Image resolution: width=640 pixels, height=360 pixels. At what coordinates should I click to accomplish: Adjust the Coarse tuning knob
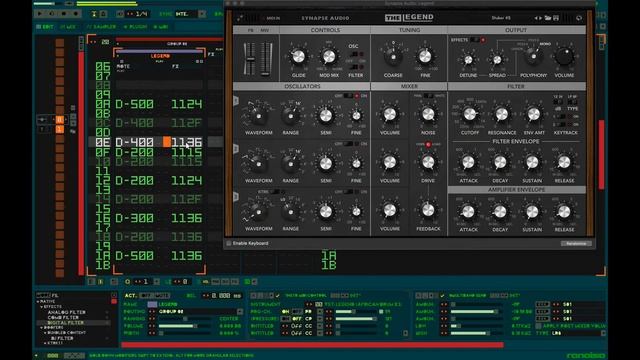(393, 57)
